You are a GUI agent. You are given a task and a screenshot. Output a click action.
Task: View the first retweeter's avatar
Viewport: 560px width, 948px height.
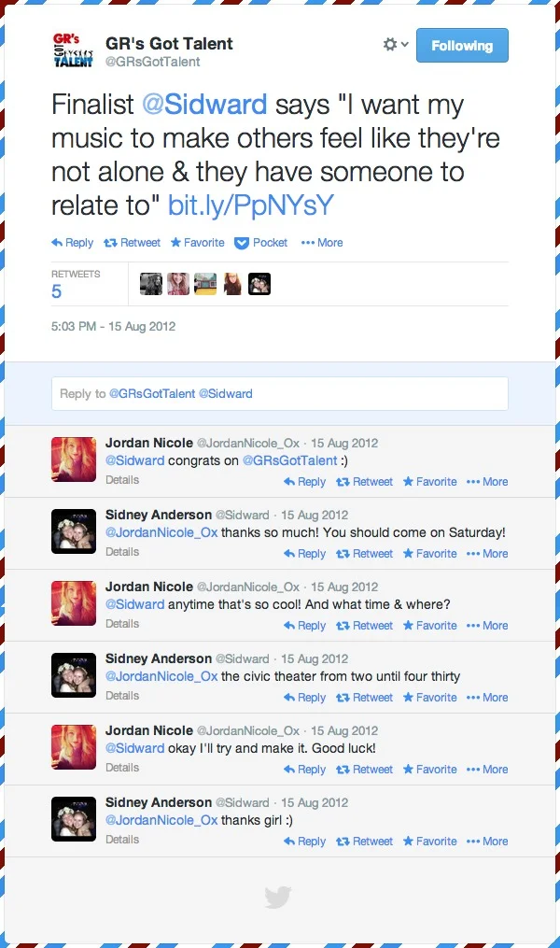151,284
